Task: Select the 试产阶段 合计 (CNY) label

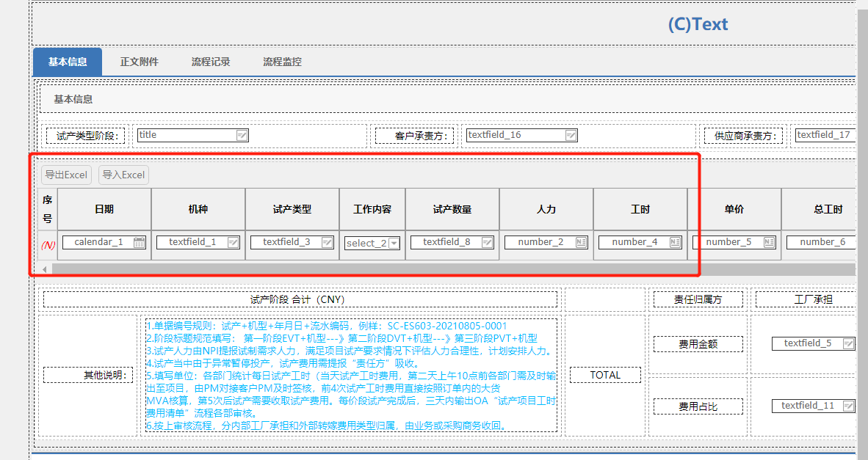Action: (x=300, y=299)
